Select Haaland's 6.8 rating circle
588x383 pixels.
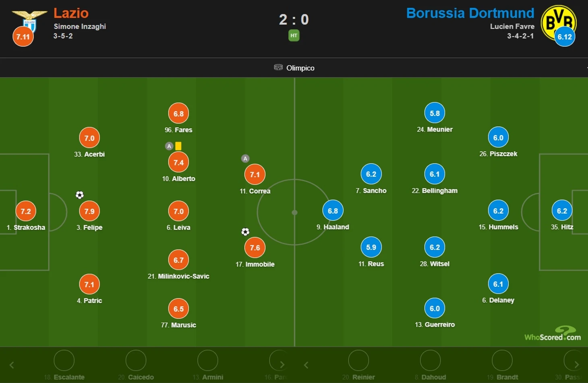(x=333, y=211)
